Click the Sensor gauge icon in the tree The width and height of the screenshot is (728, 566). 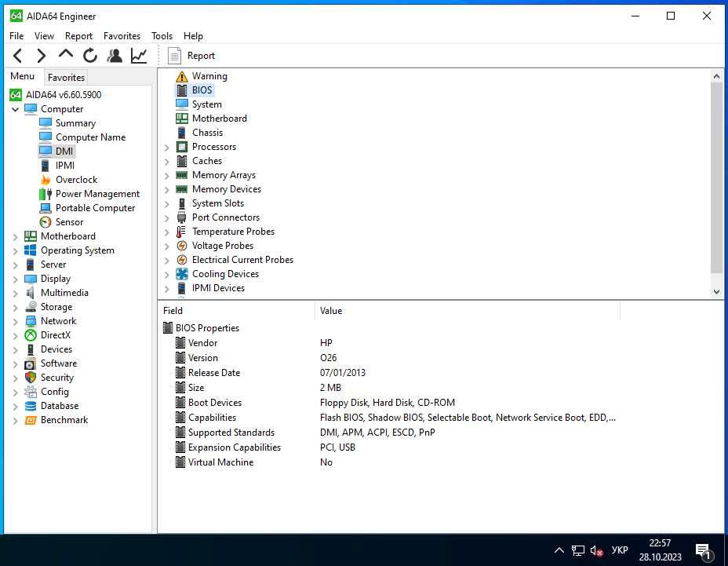pos(45,222)
